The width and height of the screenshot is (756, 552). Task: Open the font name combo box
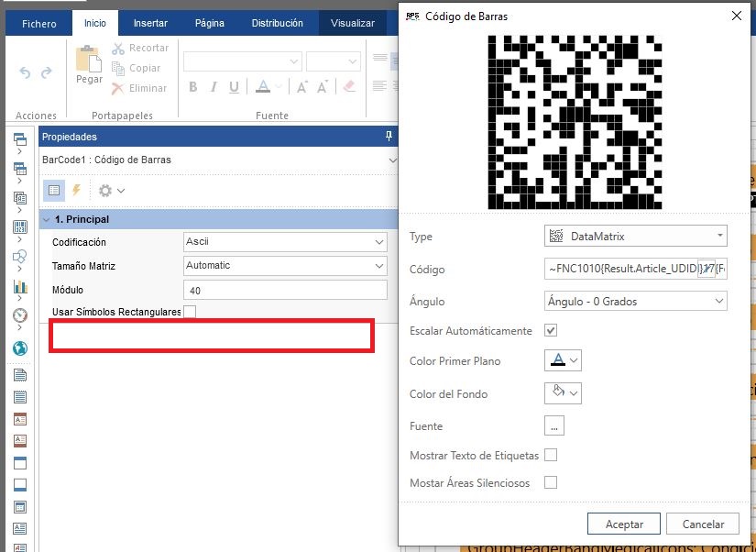coord(243,61)
